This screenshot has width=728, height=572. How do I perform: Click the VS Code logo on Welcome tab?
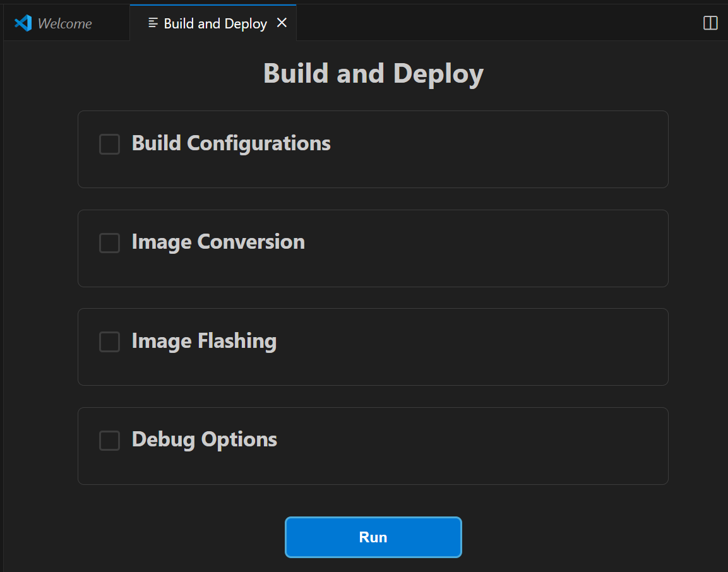point(23,23)
